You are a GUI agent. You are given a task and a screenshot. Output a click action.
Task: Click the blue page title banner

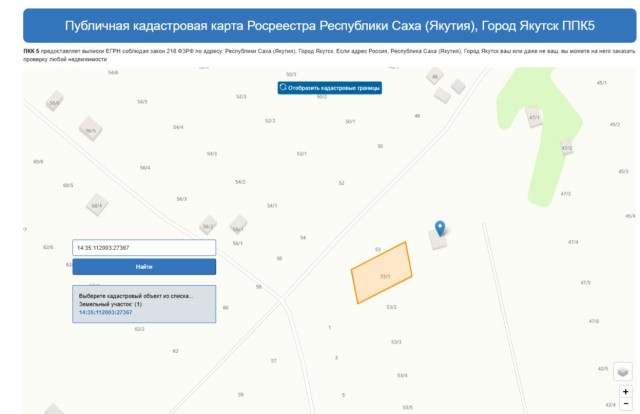[329, 26]
